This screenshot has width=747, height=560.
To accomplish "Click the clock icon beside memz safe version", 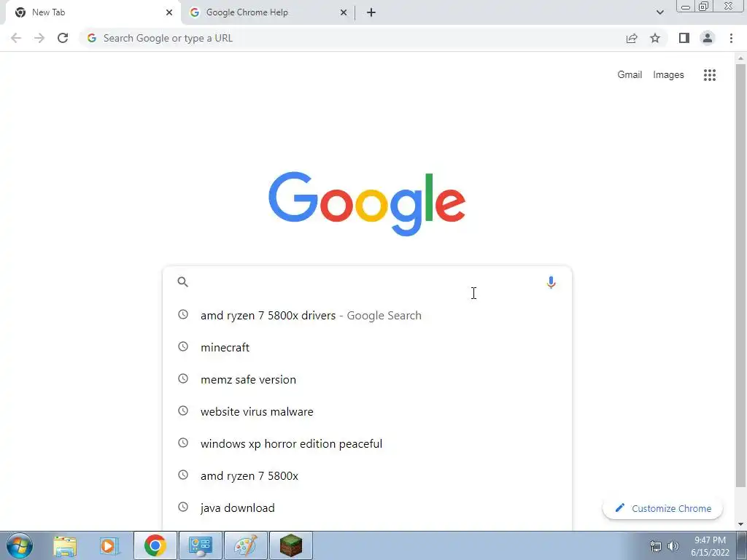I will tap(183, 378).
